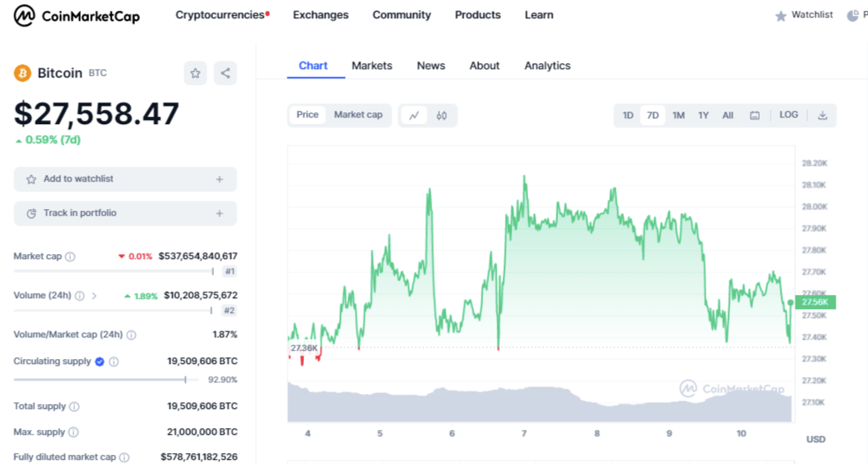Image resolution: width=868 pixels, height=464 pixels.
Task: Click the $10,208,575,672 volume value
Action: [x=201, y=296]
